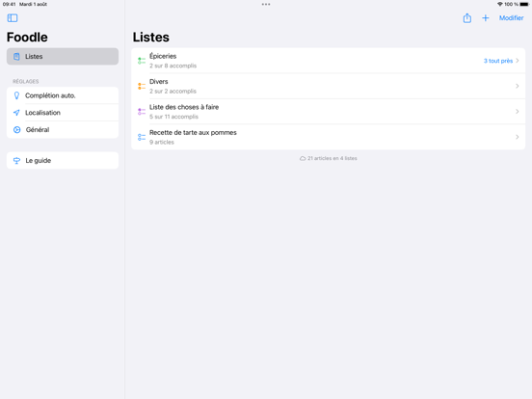Viewport: 532px width, 399px height.
Task: Expand Divers with its chevron
Action: tap(518, 86)
